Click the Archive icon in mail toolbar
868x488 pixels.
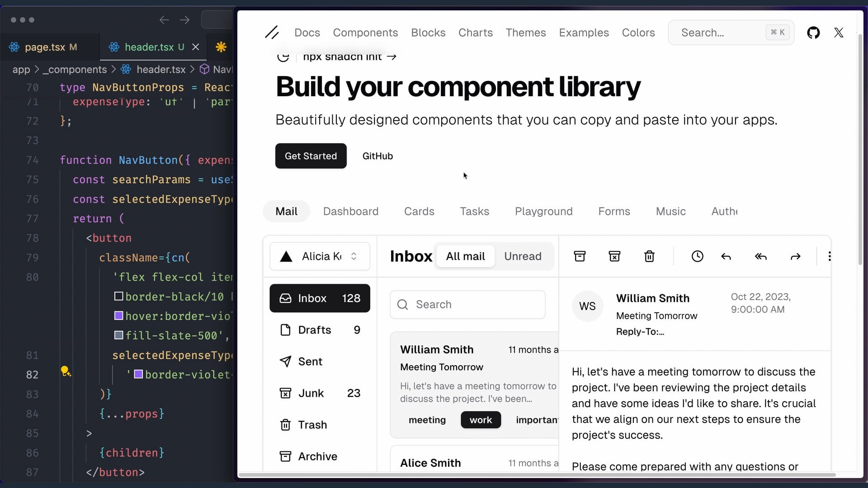pos(580,257)
